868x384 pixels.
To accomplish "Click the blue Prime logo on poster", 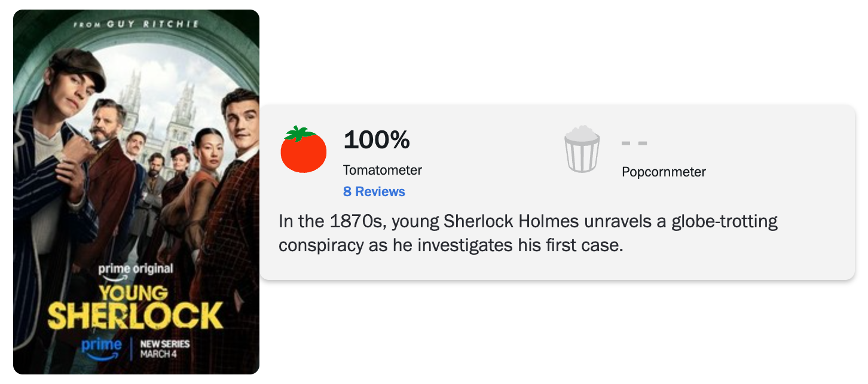I will (102, 348).
